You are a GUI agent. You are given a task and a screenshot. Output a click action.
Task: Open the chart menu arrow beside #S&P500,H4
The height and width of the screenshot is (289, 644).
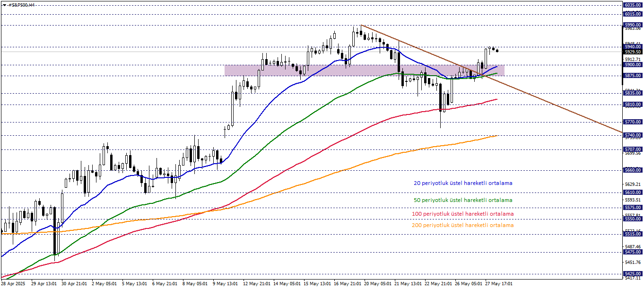(4, 5)
